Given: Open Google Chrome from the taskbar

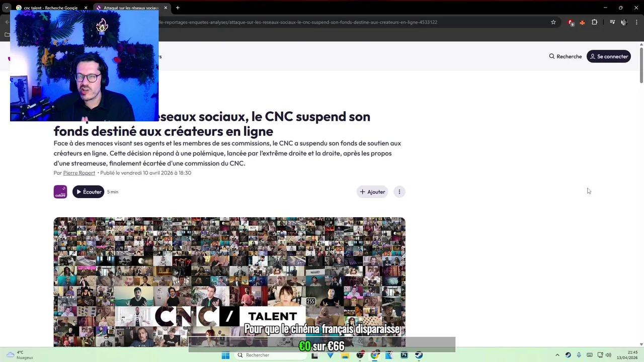Looking at the screenshot, I should (374, 355).
